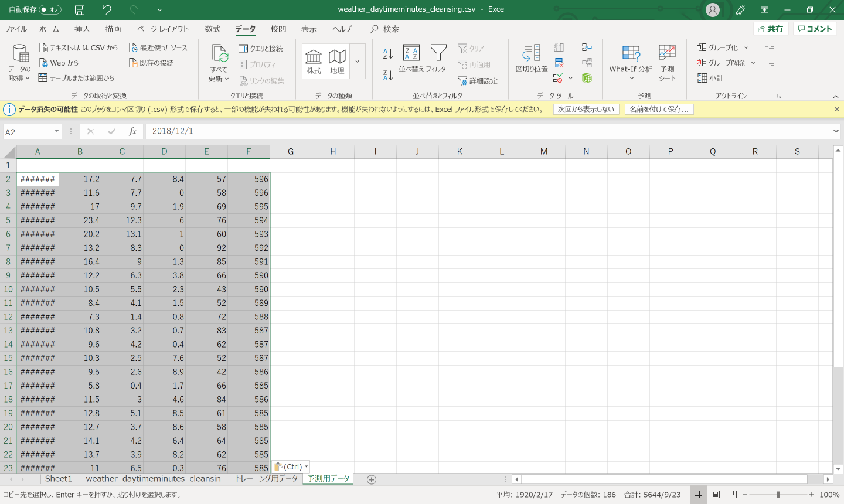Open 詳細設定 advanced filter
This screenshot has height=504, width=844.
pyautogui.click(x=478, y=81)
